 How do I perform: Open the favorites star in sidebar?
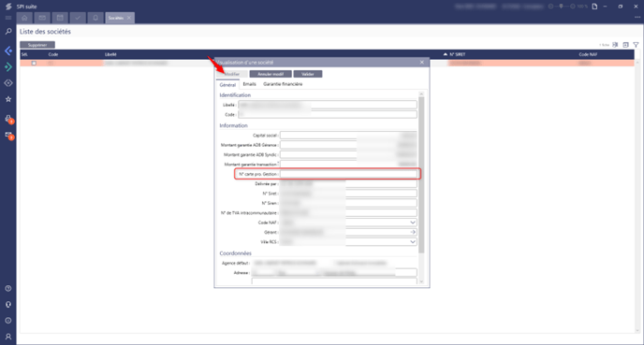click(x=8, y=99)
